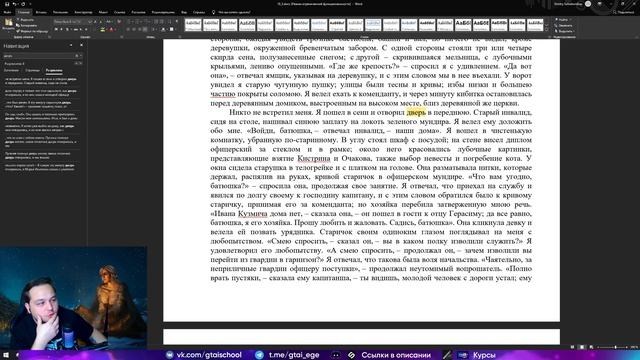
Task: Switch to the Заголовки navigation tab
Action: 11,70
